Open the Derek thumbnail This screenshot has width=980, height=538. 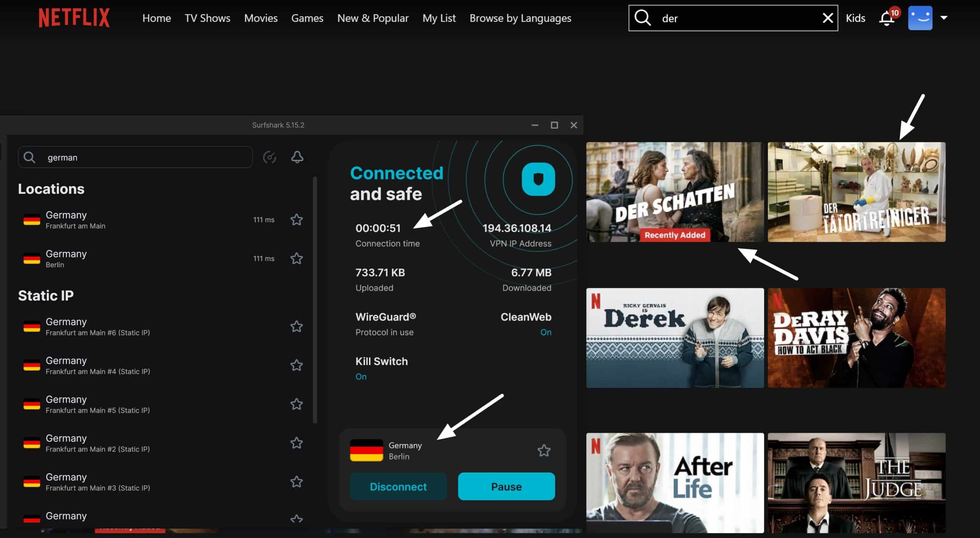675,338
